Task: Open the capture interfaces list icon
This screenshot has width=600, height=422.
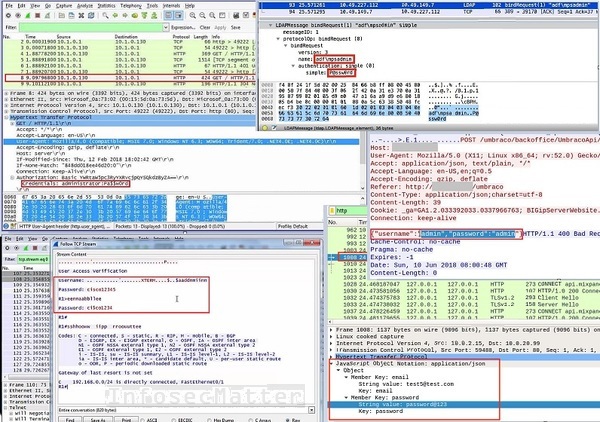Action: point(8,15)
